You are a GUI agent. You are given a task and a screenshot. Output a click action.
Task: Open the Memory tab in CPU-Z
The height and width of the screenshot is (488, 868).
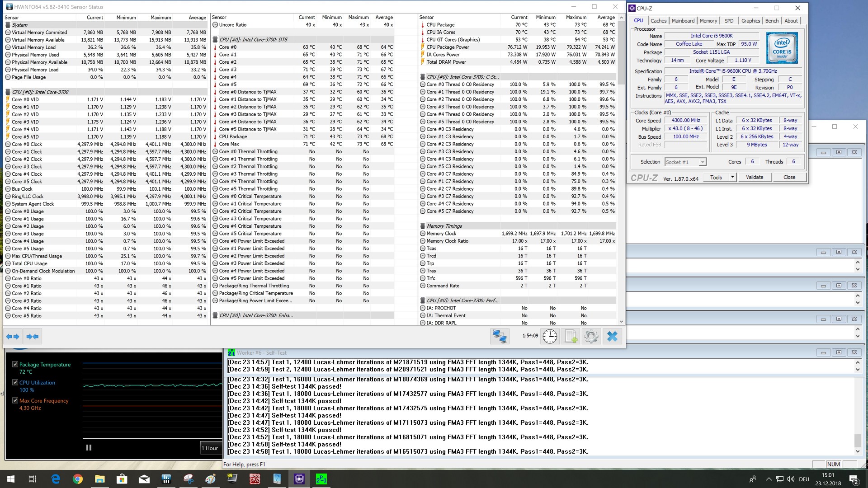[x=708, y=21]
